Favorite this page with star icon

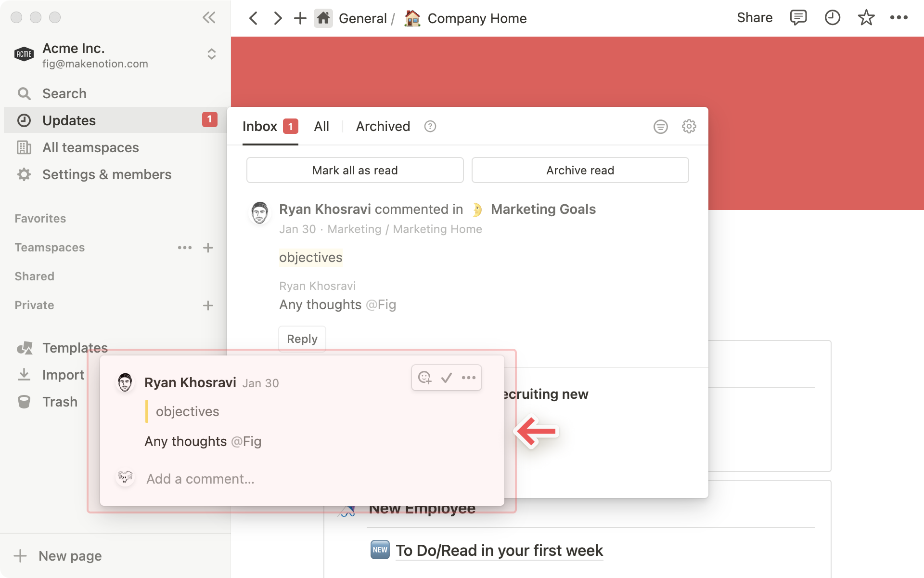tap(866, 18)
